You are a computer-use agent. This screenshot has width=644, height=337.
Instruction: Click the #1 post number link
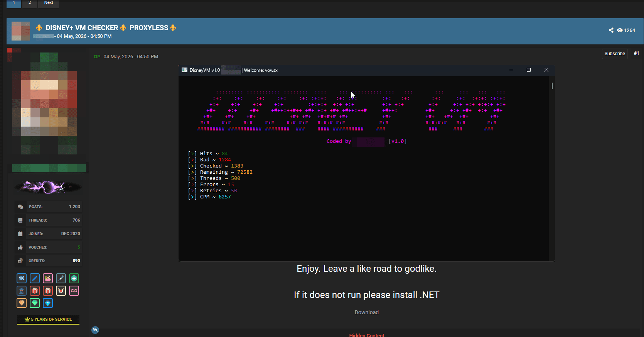click(x=636, y=53)
